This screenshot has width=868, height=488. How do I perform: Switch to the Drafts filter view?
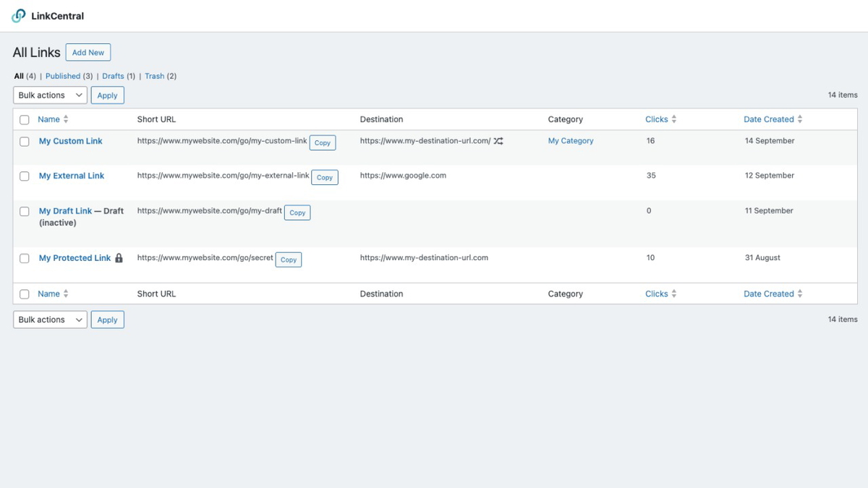point(112,76)
